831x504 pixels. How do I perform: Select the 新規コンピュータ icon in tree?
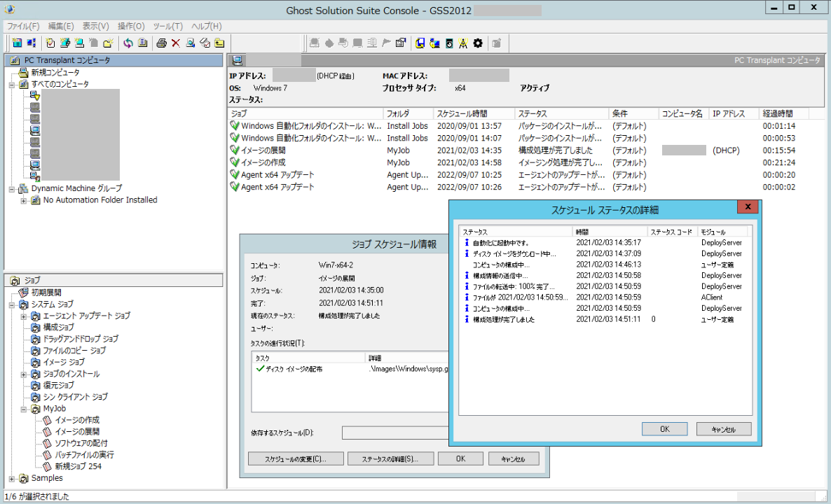[23, 73]
